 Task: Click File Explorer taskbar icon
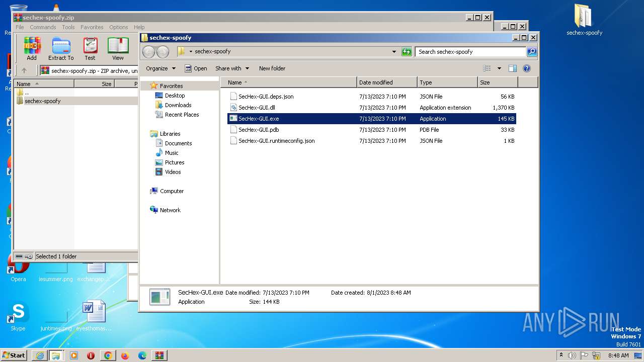pyautogui.click(x=56, y=355)
